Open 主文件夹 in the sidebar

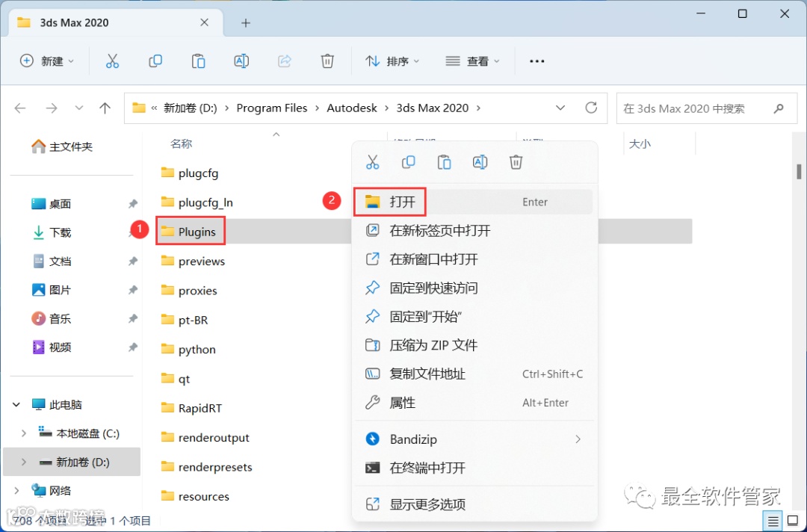click(62, 146)
